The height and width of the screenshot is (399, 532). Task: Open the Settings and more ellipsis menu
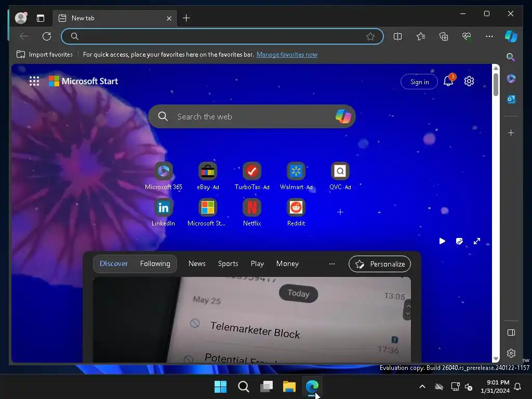click(x=489, y=36)
